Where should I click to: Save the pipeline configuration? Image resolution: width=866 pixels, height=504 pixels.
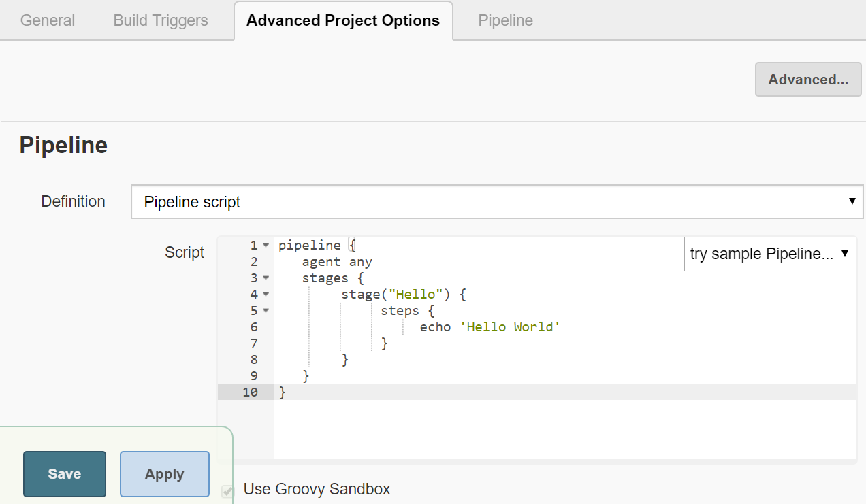pyautogui.click(x=65, y=474)
